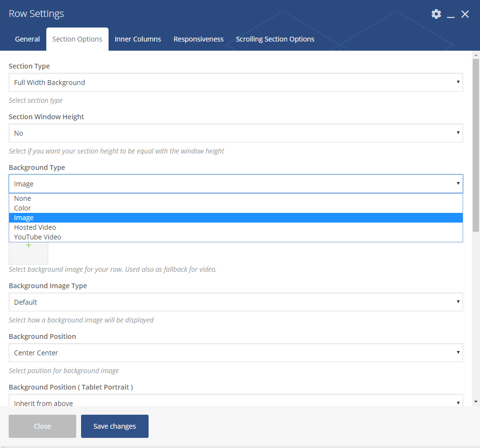The image size is (480, 448).
Task: Open the Inner Columns tab
Action: pyautogui.click(x=138, y=39)
